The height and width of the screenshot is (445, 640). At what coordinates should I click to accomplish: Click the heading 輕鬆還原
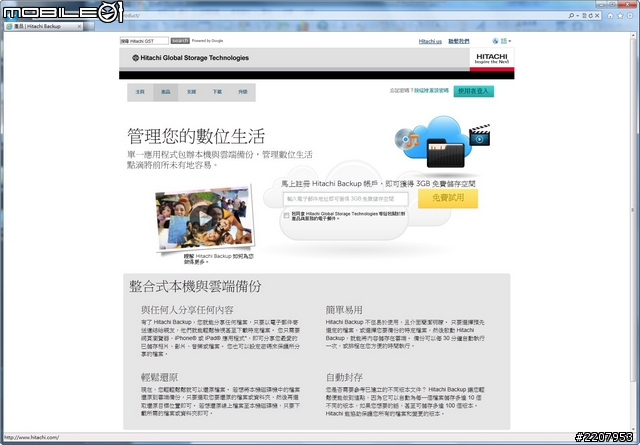tap(160, 377)
